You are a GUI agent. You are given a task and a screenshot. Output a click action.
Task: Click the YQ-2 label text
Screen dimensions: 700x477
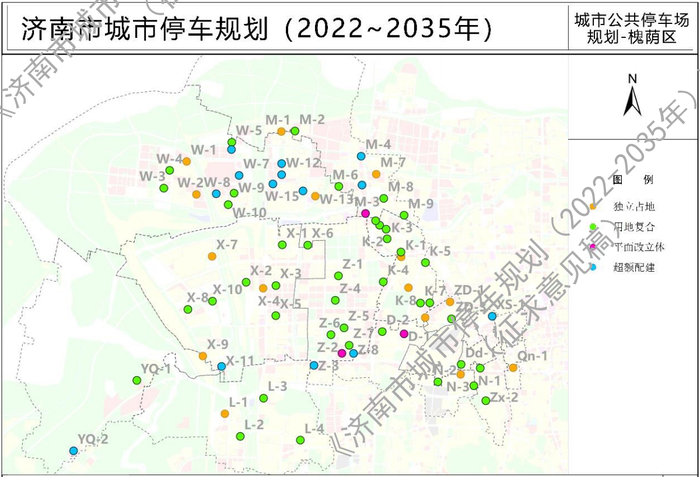(93, 439)
